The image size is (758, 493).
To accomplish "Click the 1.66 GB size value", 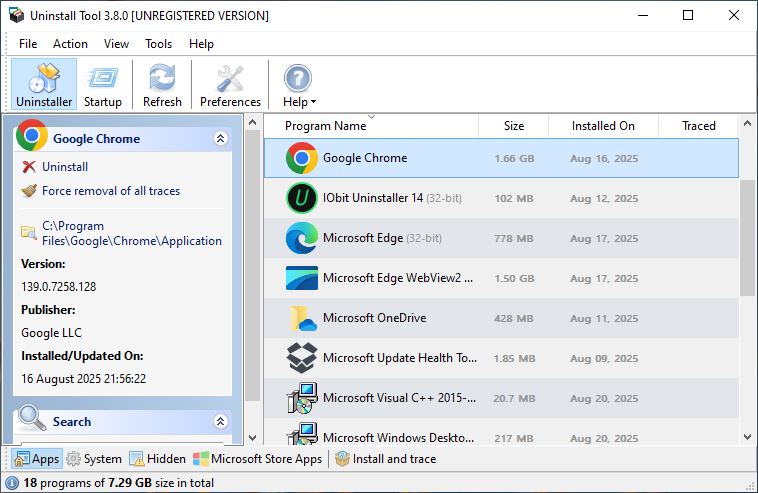I will coord(514,159).
